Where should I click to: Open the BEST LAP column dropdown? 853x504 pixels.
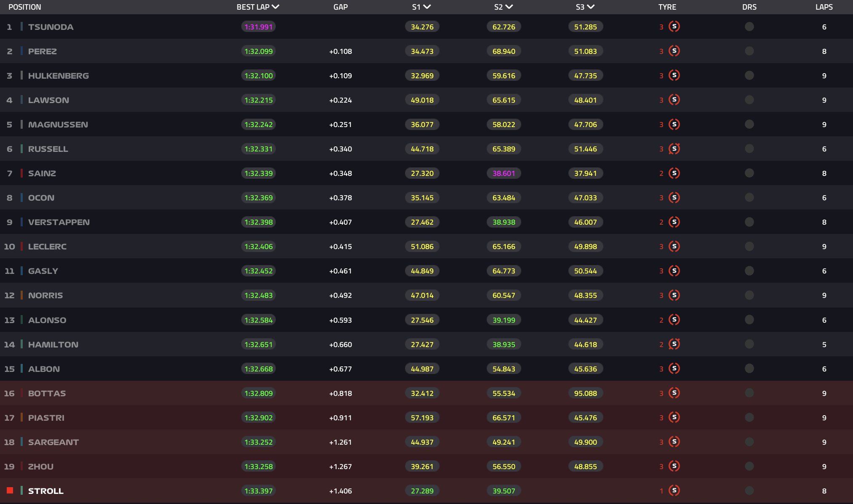[x=276, y=7]
